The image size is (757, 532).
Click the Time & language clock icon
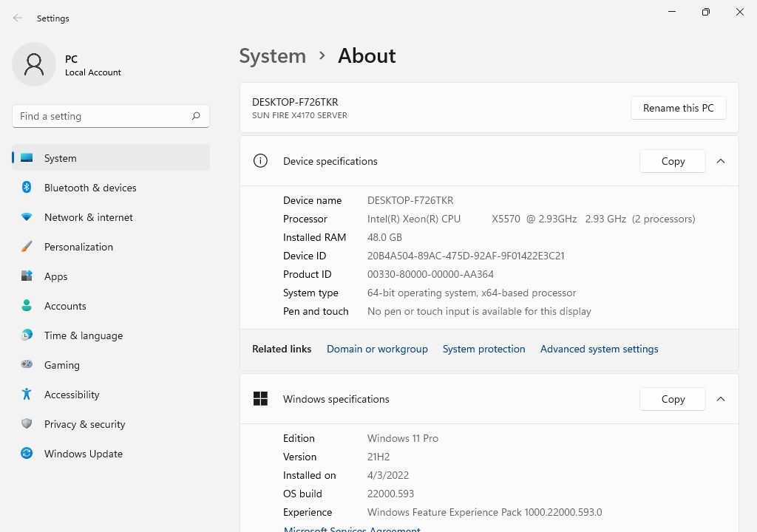[27, 335]
